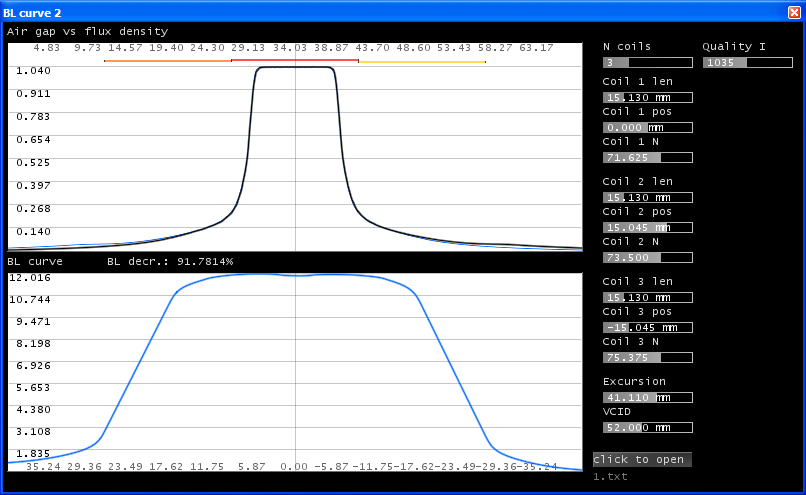Image resolution: width=806 pixels, height=495 pixels.
Task: Click the BL decr. 91.7814% readout
Action: pos(170,262)
